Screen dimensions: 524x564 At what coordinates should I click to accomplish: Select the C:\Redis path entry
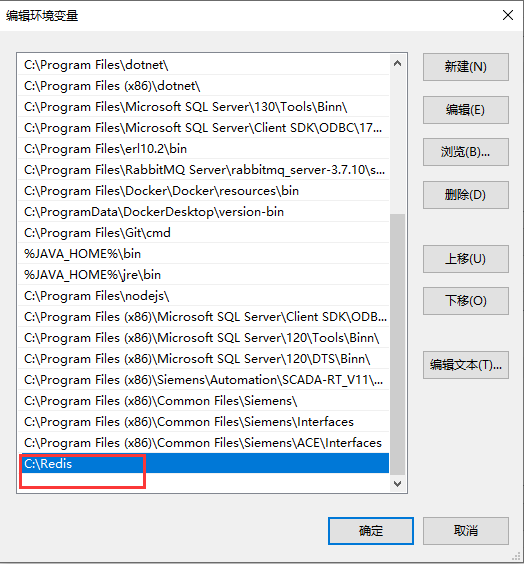[204, 463]
